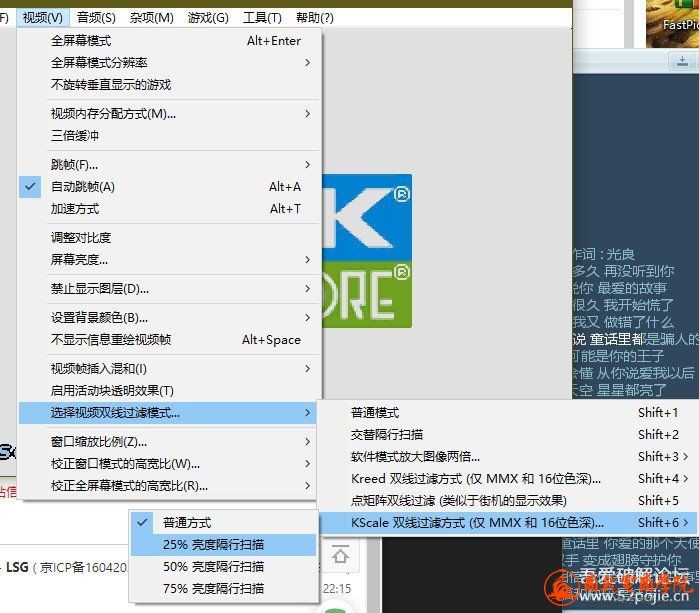Select 50% 亮度隔行扫描 option
The image size is (699, 613).
click(x=222, y=567)
